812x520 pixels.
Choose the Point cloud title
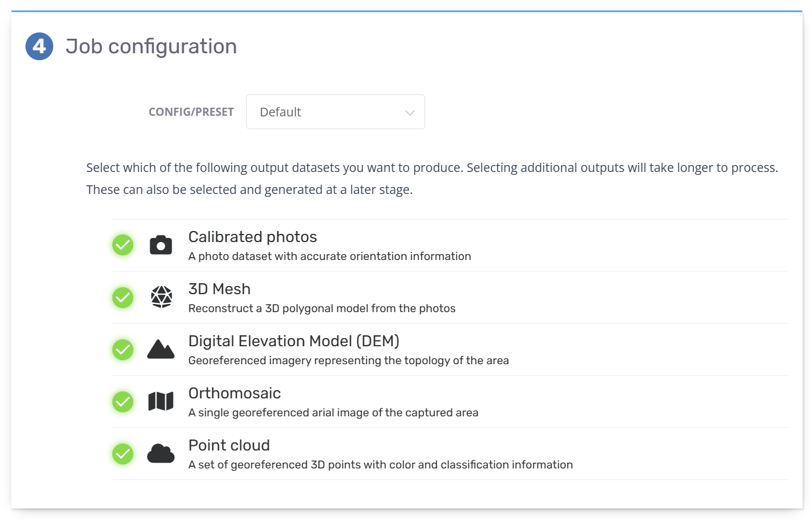[x=229, y=445]
